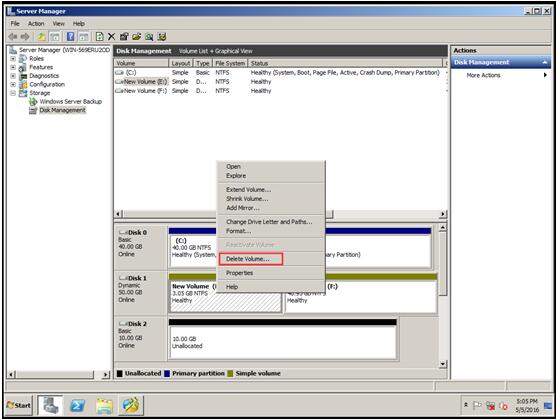Click the last toolbar settings icon
The image size is (556, 420).
pos(162,37)
